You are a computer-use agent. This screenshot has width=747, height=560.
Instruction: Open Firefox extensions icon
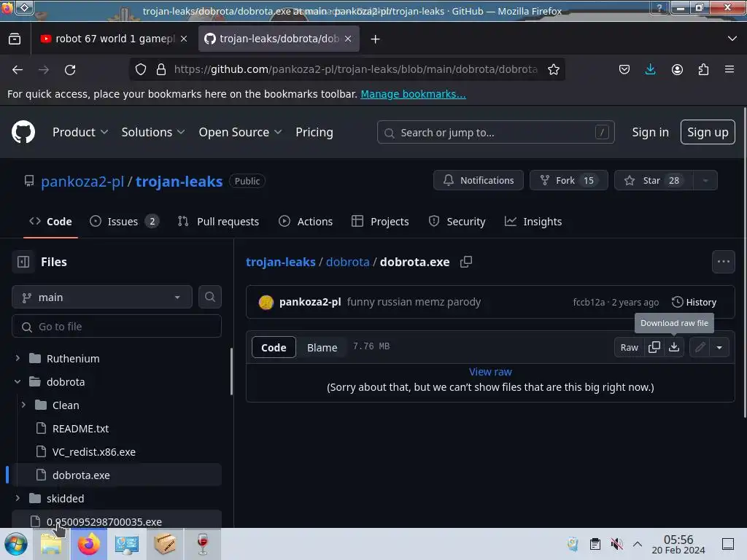tap(703, 69)
